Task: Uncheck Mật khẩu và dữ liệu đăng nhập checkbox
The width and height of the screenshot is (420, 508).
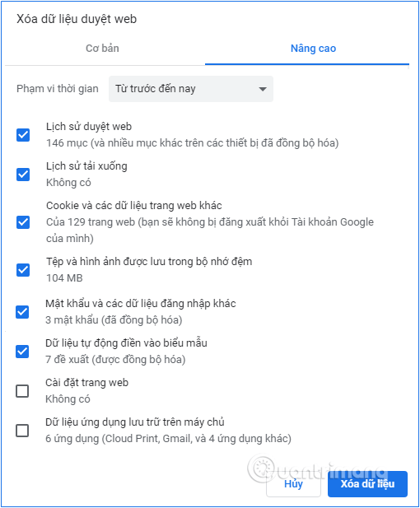Action: pos(22,312)
